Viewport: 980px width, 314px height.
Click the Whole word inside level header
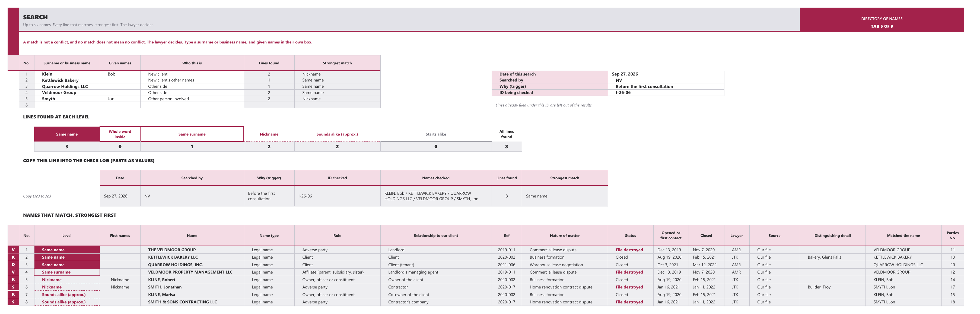click(120, 134)
